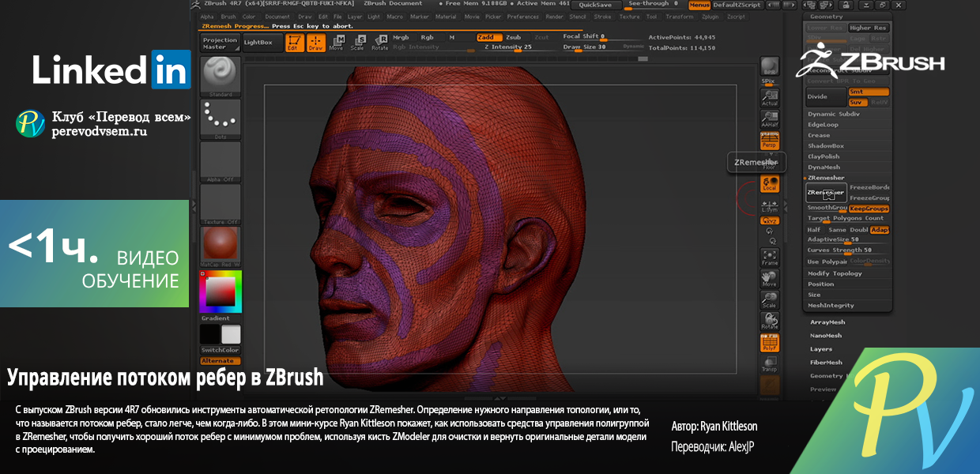Expand ArrayMesh subpalette
Screen dimensions: 980x474
pos(827,322)
